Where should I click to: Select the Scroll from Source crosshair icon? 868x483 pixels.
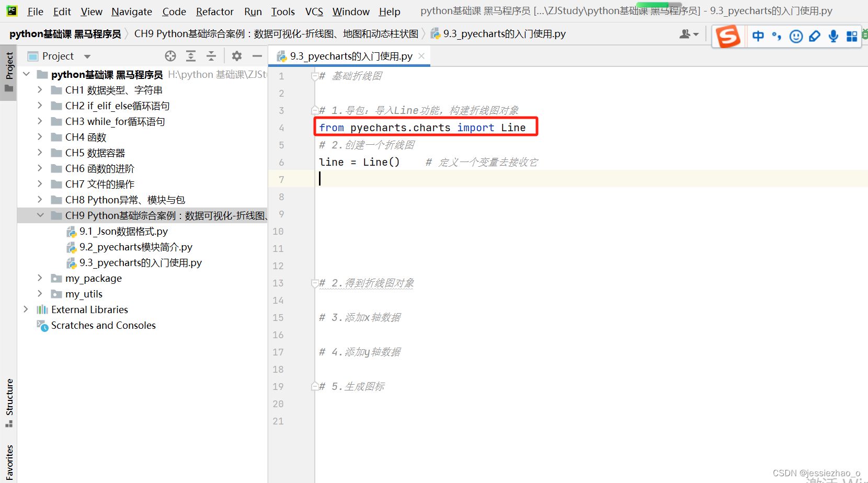click(x=170, y=55)
